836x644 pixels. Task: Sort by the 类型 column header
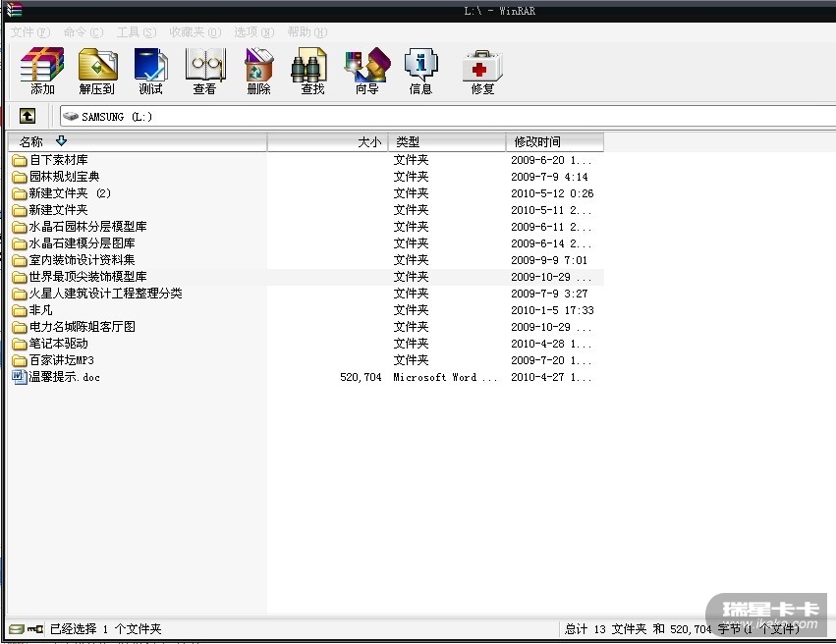tap(447, 141)
